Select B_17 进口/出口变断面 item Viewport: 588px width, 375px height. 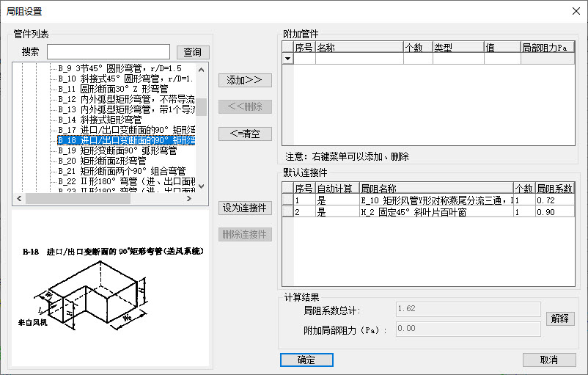tap(126, 130)
